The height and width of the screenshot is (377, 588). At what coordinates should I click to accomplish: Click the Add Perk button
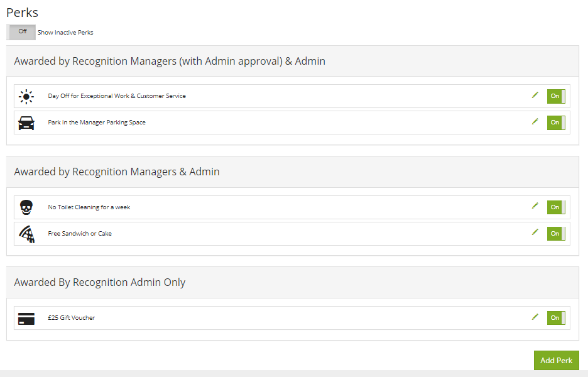(x=557, y=360)
